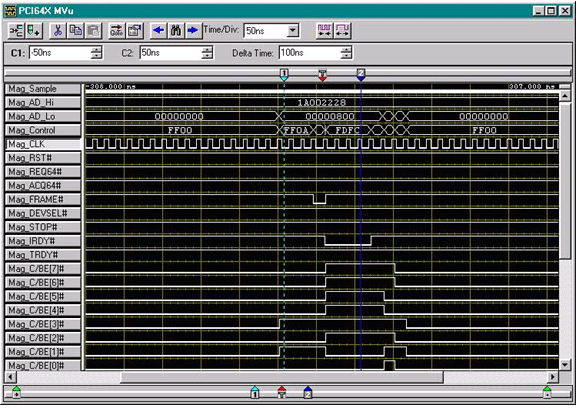Click the zoom-out waveform expand icon
Viewport: 581px width, 410px height.
[x=342, y=31]
